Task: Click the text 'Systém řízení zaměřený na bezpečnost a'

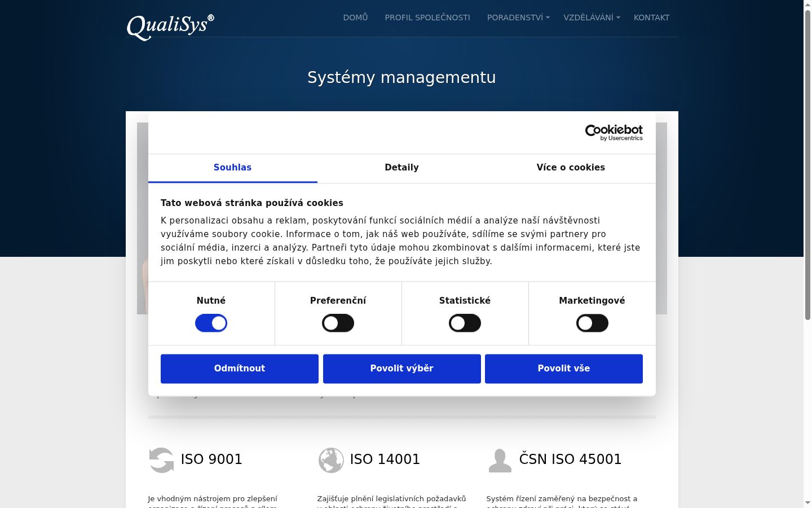Action: click(562, 499)
